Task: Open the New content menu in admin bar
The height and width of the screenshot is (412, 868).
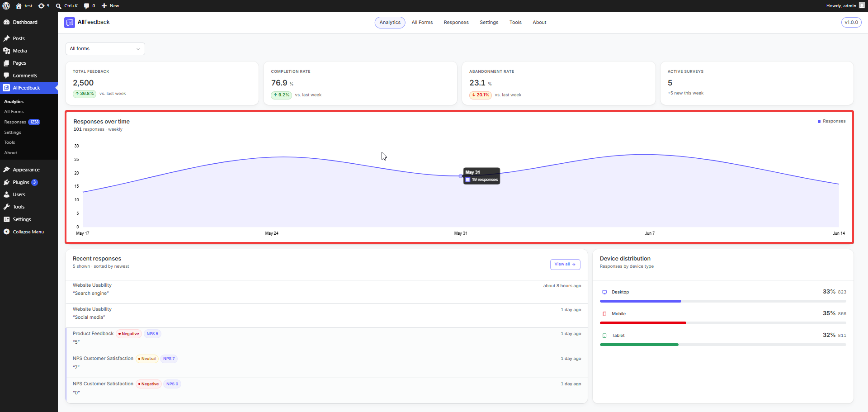Action: point(110,6)
